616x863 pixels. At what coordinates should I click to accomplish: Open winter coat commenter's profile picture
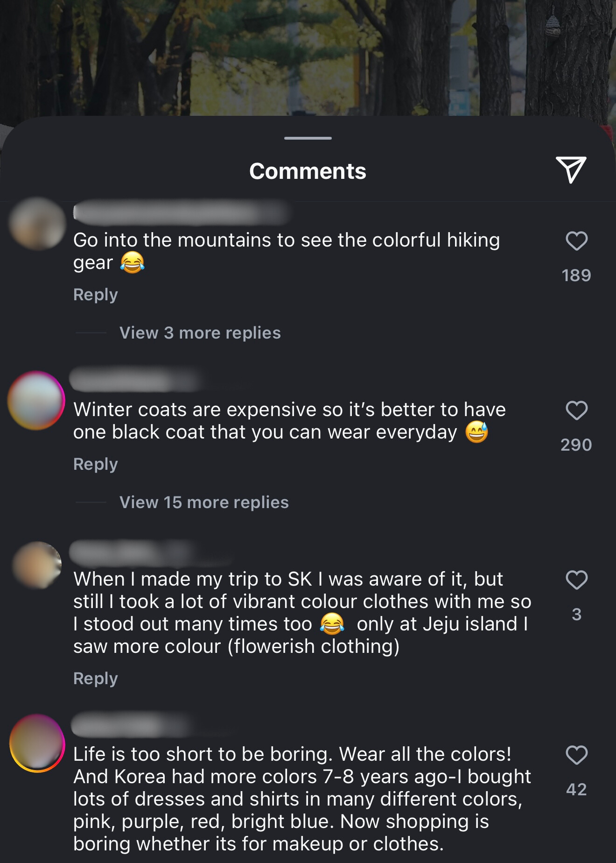click(36, 401)
